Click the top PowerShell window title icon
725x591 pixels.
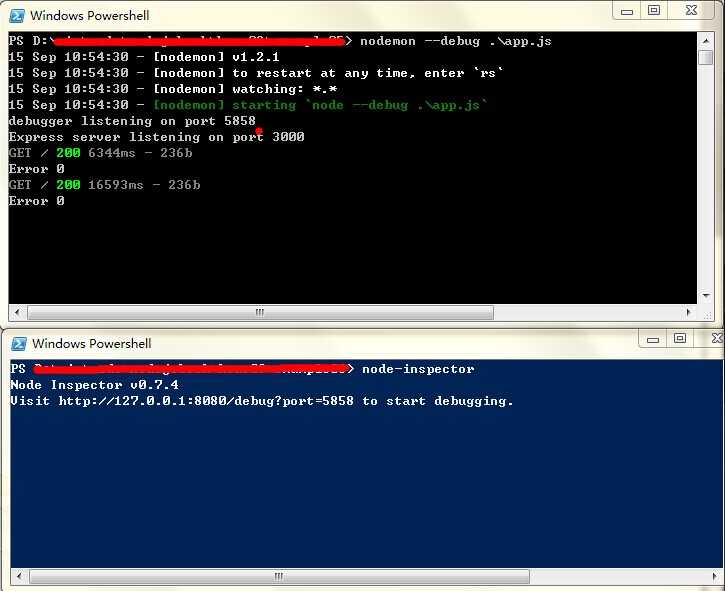click(x=17, y=16)
